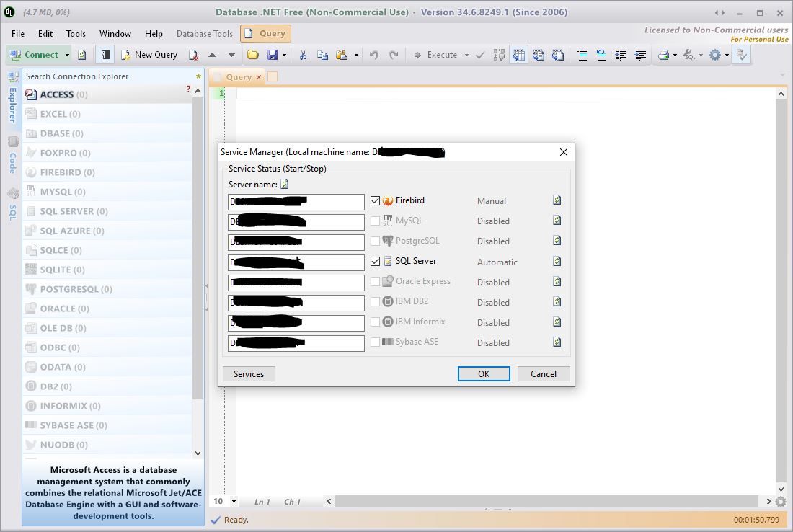Cut selection using the scissors icon
This screenshot has height=532, width=793.
click(303, 55)
